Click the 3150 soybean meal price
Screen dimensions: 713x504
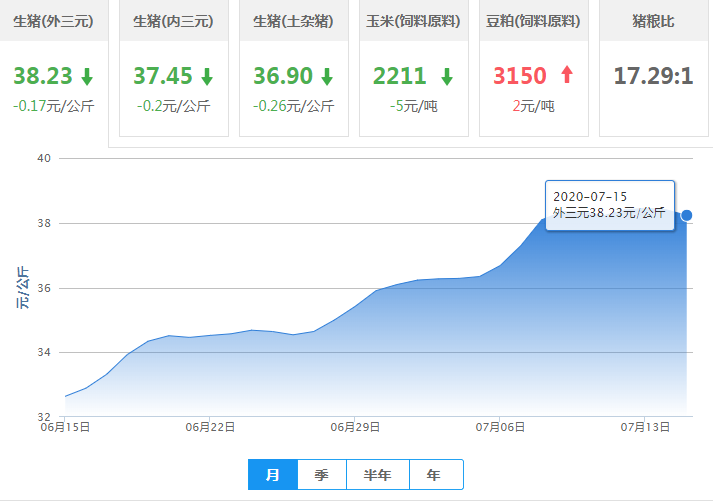point(520,76)
